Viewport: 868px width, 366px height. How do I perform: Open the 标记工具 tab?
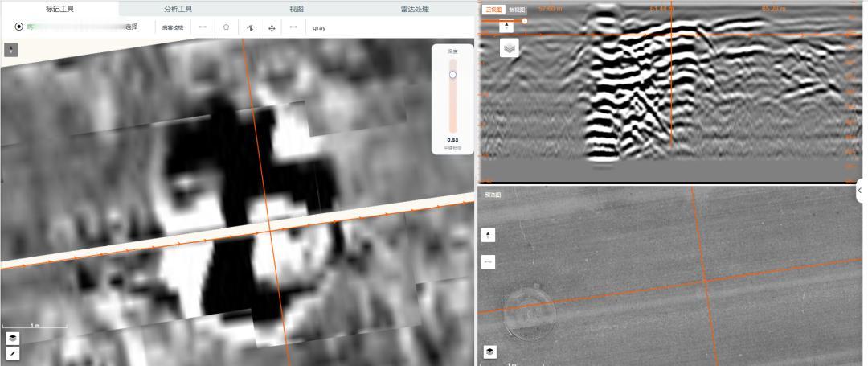59,9
